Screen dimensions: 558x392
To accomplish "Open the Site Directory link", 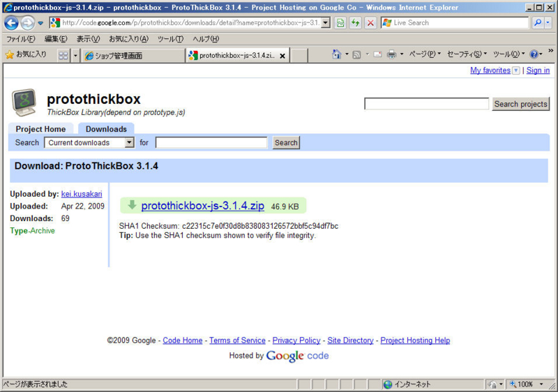I will (351, 340).
